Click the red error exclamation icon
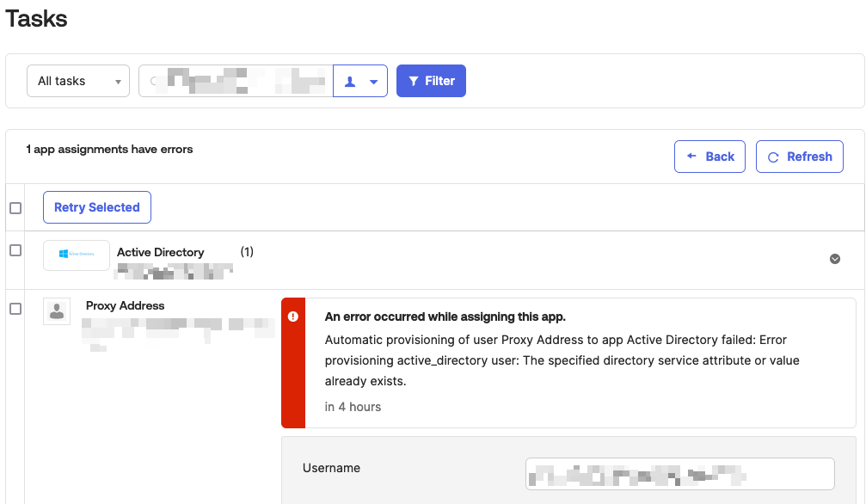866x504 pixels. 293,317
